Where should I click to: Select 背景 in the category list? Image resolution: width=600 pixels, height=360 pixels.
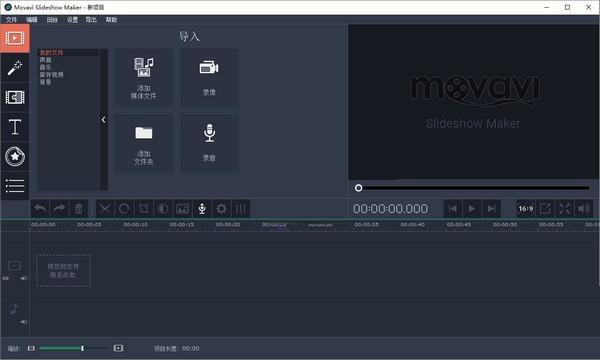click(x=46, y=82)
